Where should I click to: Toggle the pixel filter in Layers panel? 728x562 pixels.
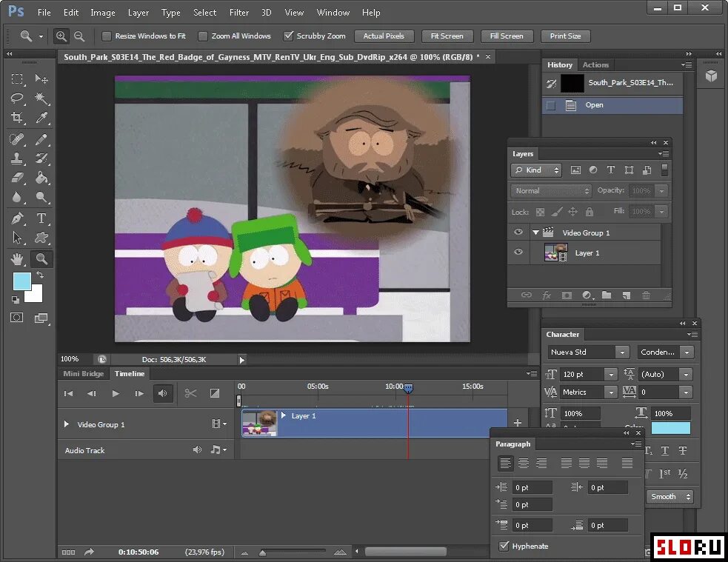pos(575,170)
